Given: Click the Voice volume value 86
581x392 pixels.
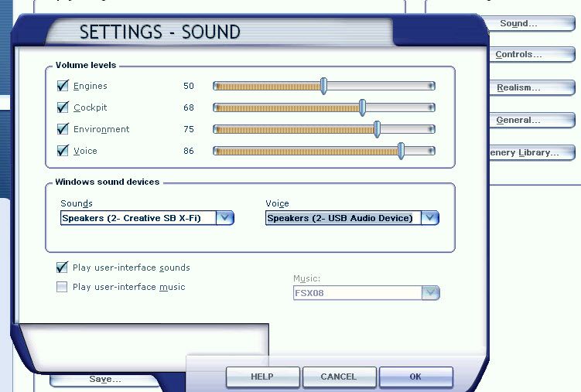Looking at the screenshot, I should click(x=189, y=151).
